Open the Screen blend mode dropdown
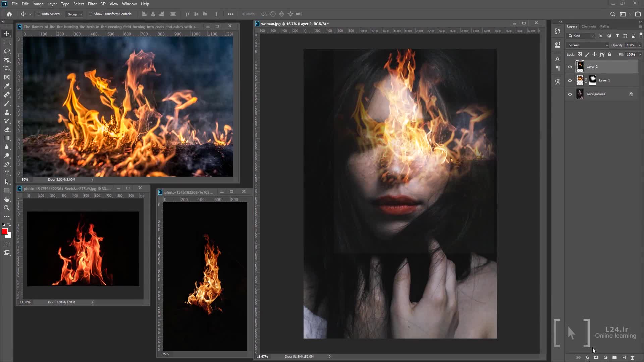Screen dimensions: 644x362 tap(587, 45)
